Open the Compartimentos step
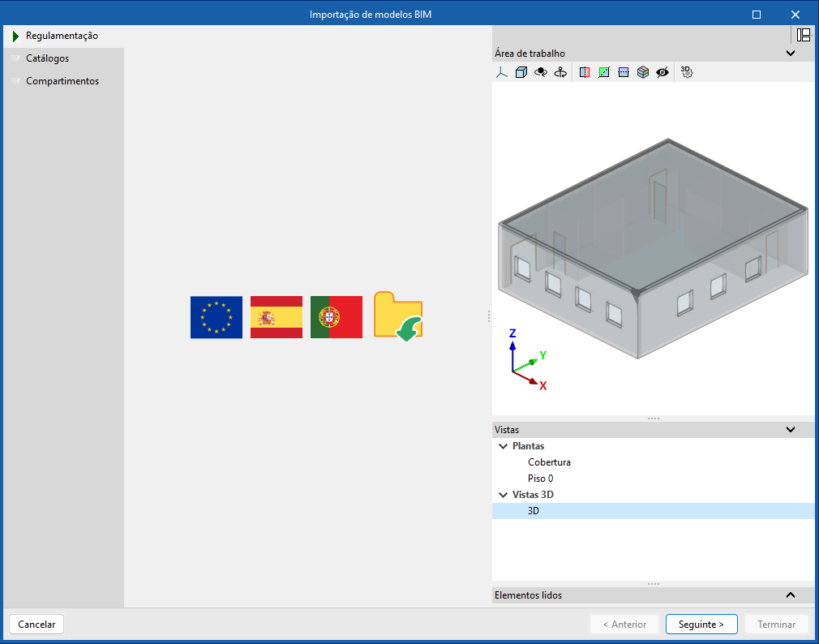Image resolution: width=819 pixels, height=644 pixels. [x=63, y=81]
